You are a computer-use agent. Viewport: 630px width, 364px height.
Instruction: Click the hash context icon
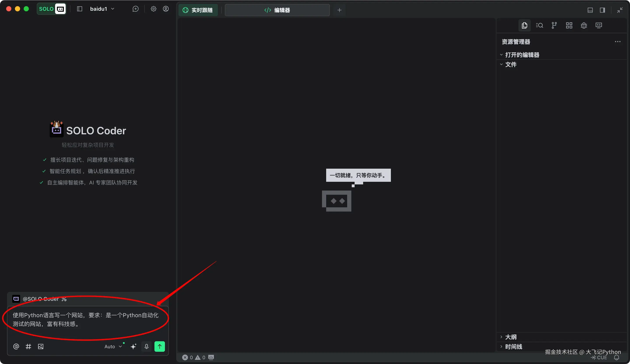click(28, 346)
